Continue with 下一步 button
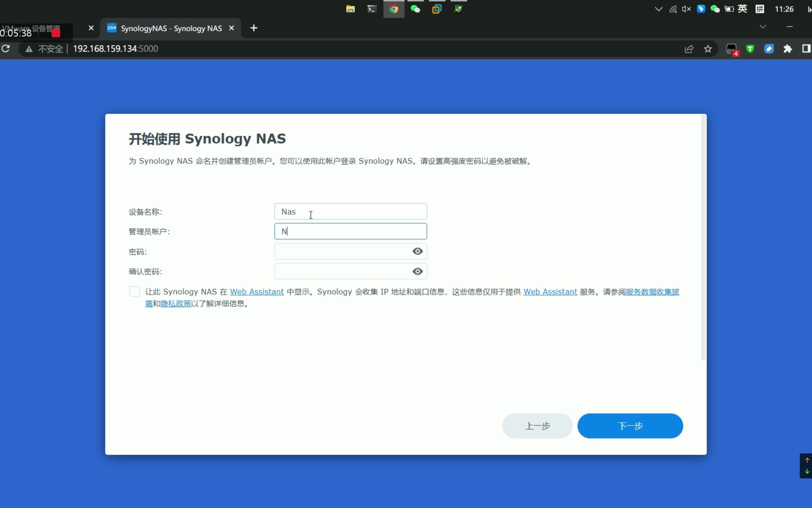This screenshot has width=812, height=508. [630, 426]
